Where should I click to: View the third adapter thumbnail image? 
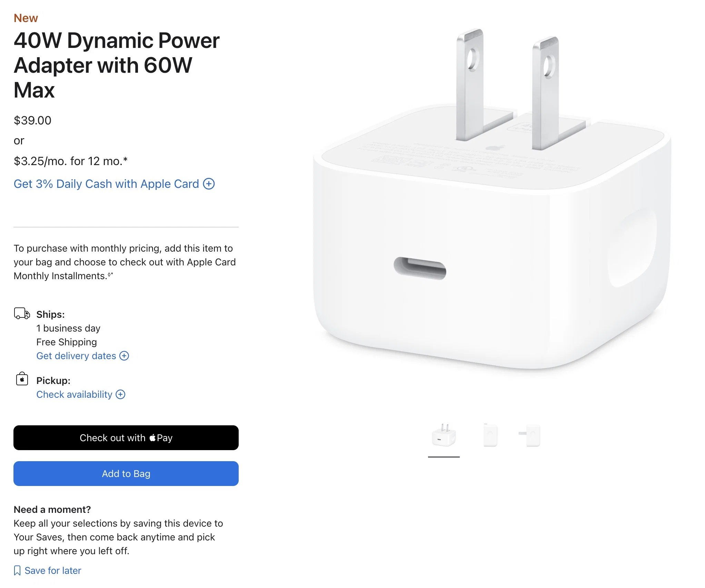coord(530,435)
